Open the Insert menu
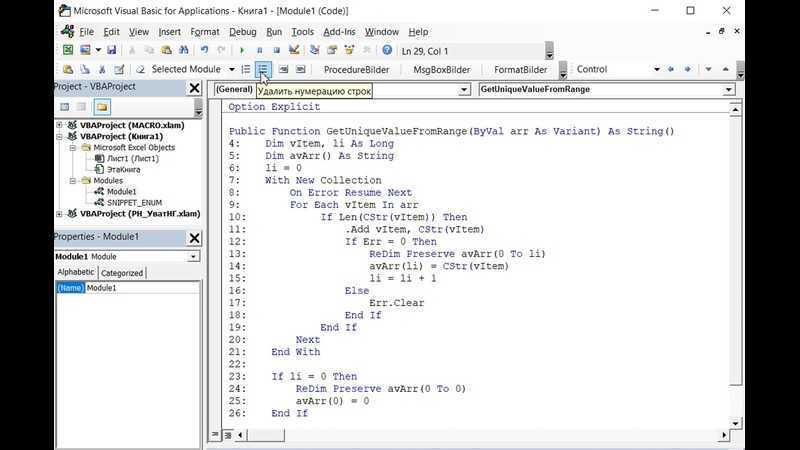 point(169,32)
